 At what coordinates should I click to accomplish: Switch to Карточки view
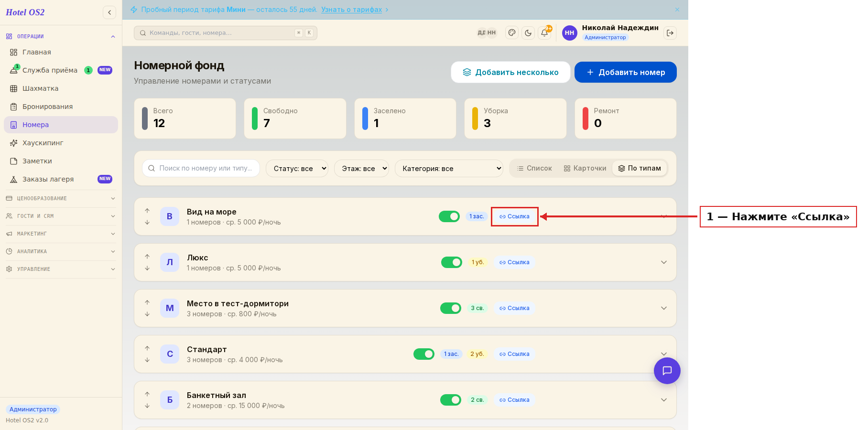585,168
